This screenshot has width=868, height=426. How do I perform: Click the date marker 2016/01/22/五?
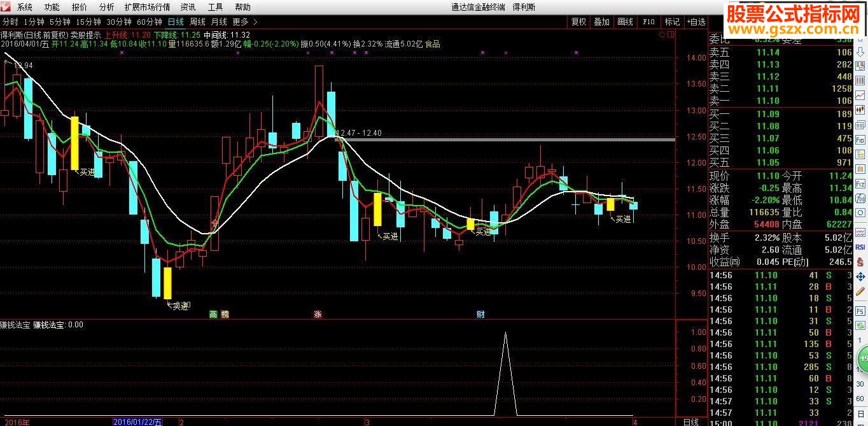tap(138, 422)
